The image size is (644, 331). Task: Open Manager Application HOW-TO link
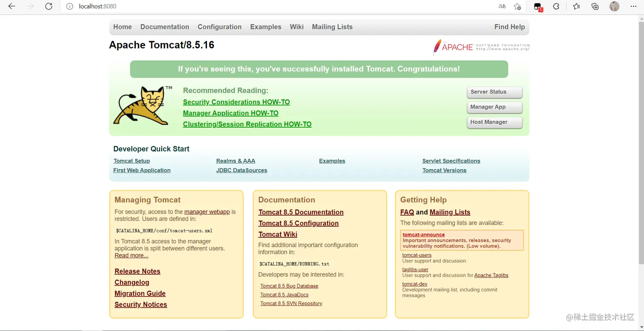[x=231, y=113]
